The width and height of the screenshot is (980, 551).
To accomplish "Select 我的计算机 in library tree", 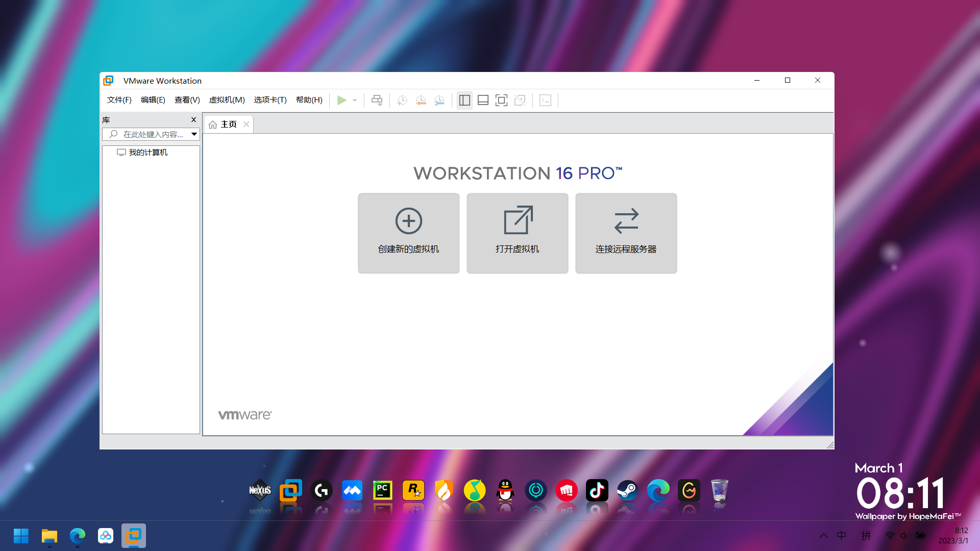I will [x=148, y=153].
